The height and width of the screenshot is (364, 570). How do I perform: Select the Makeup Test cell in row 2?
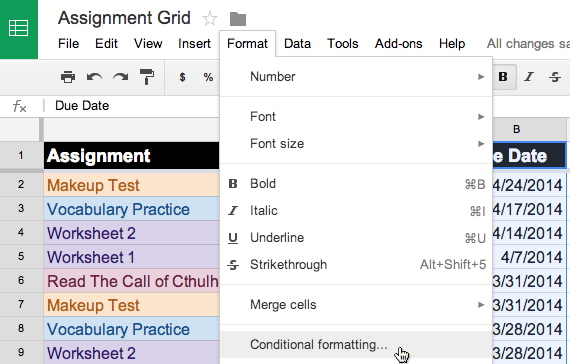tap(132, 185)
